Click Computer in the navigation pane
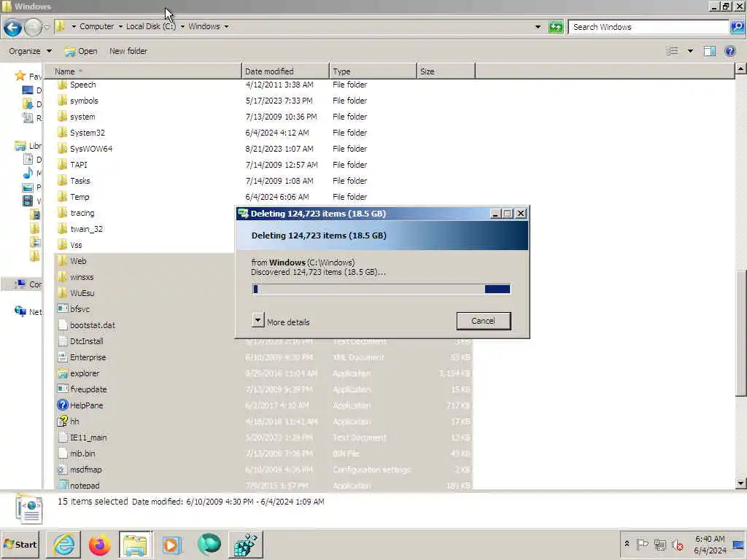Image resolution: width=747 pixels, height=560 pixels. click(x=28, y=285)
